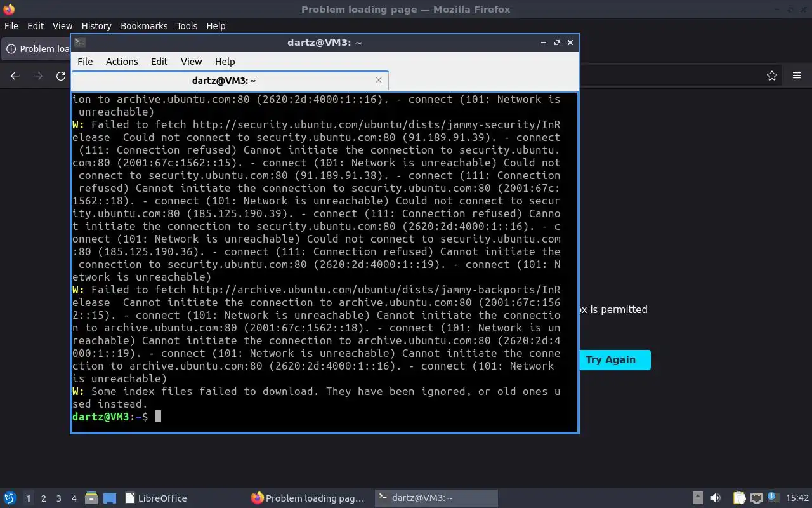Click removable media eject tray icon
The height and width of the screenshot is (508, 812).
(697, 498)
